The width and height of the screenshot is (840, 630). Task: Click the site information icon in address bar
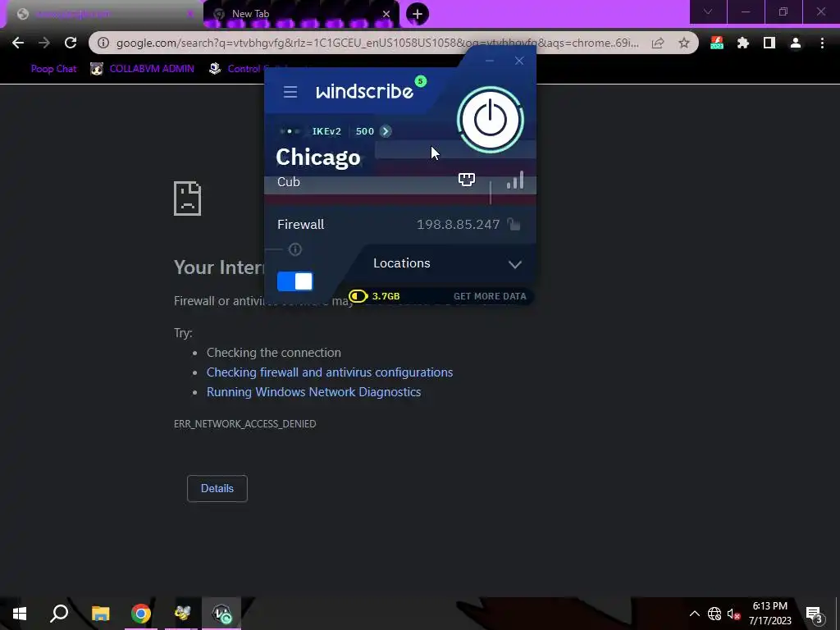(x=103, y=43)
